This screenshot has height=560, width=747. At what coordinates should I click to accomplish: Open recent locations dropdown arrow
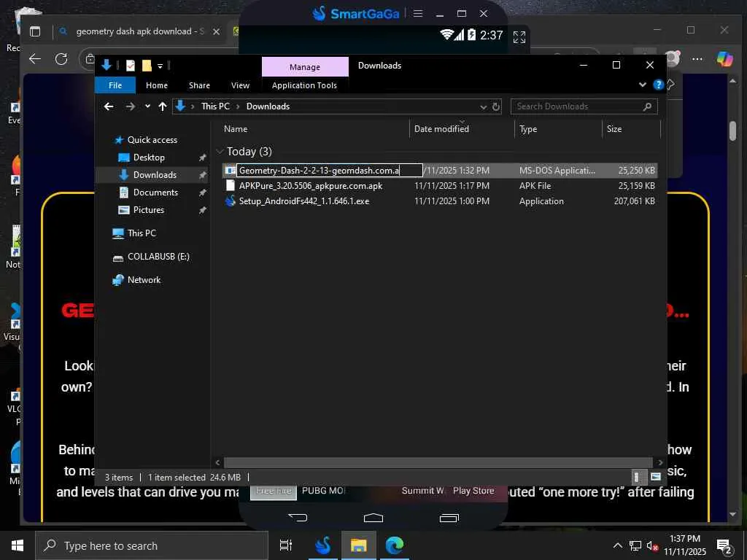coord(147,106)
